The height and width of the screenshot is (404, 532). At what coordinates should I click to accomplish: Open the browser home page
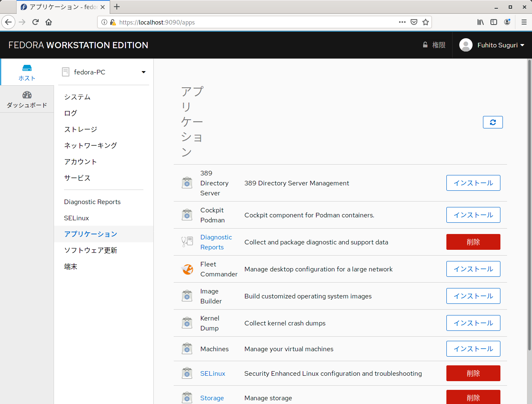49,22
